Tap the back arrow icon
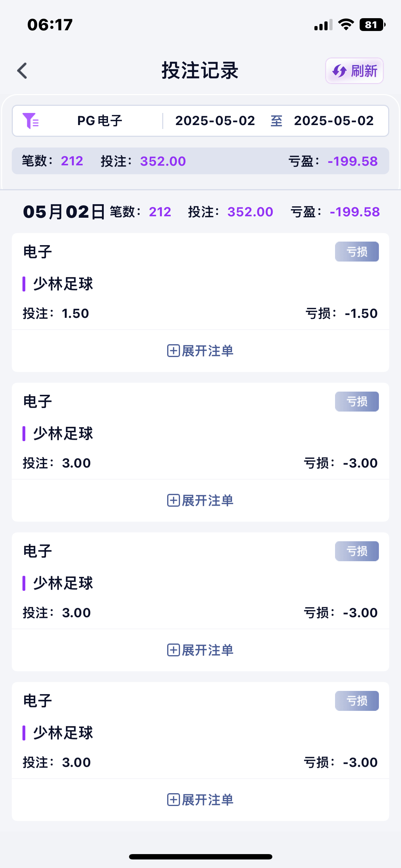401x868 pixels. 22,71
